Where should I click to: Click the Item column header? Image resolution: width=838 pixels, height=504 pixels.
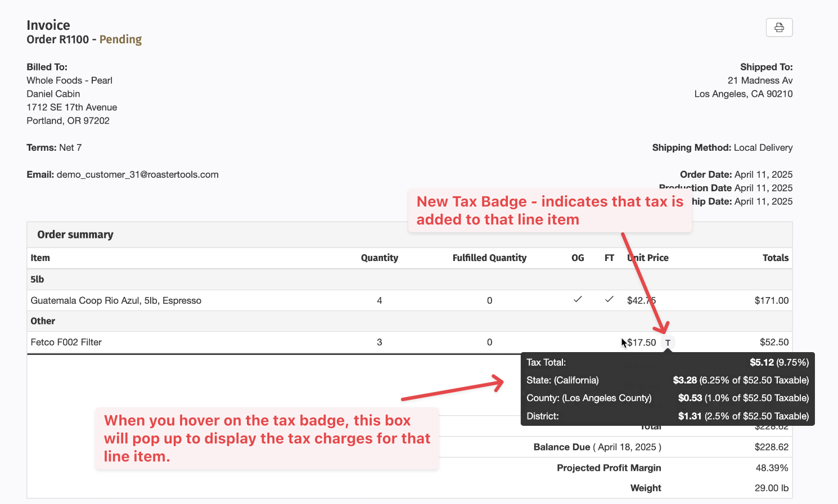click(x=40, y=258)
